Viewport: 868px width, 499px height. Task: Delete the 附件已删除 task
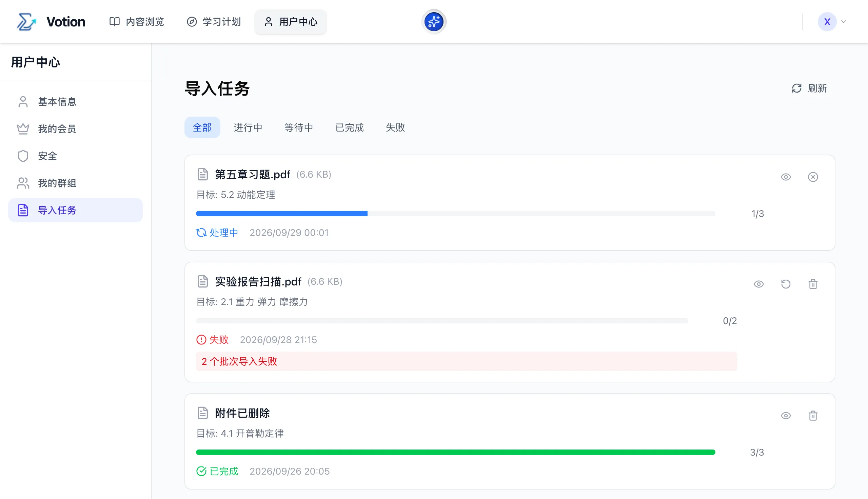pyautogui.click(x=813, y=416)
